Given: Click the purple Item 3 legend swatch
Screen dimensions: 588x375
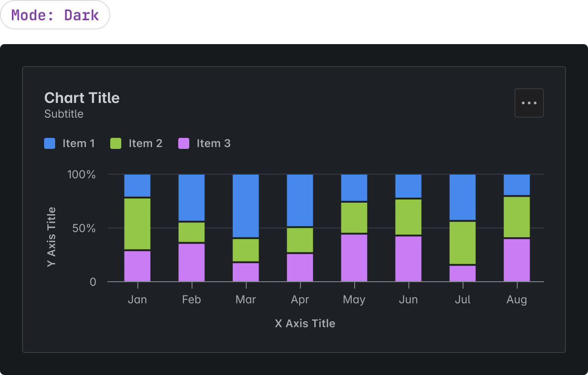Looking at the screenshot, I should click(x=183, y=143).
